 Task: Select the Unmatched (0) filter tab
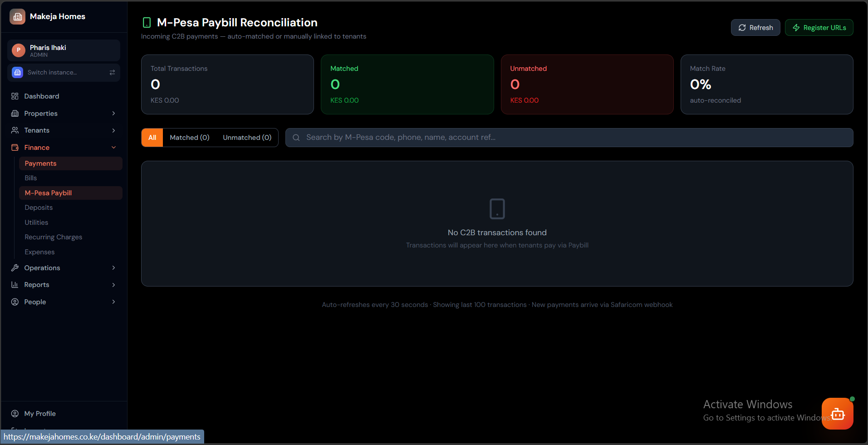click(247, 138)
